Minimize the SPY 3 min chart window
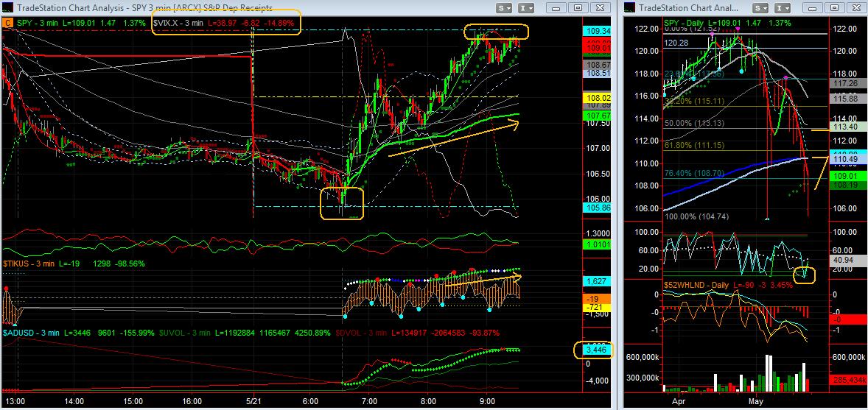868x410 pixels. 556,8
